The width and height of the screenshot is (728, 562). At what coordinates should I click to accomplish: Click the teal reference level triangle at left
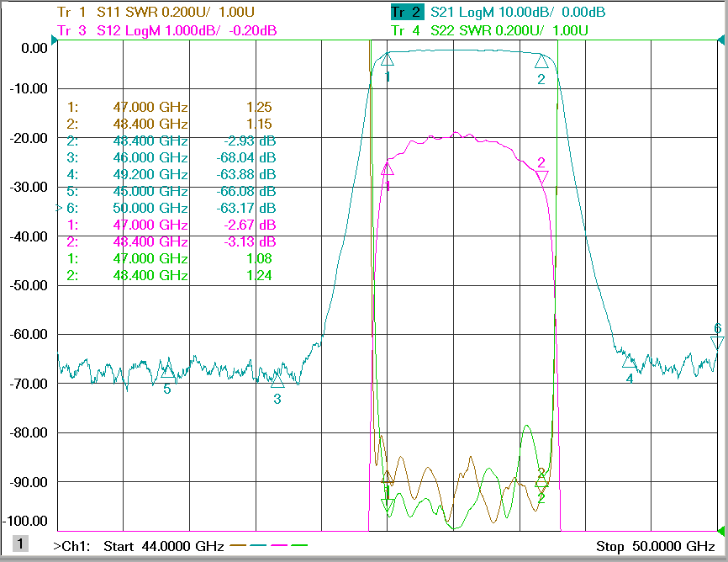pos(55,40)
